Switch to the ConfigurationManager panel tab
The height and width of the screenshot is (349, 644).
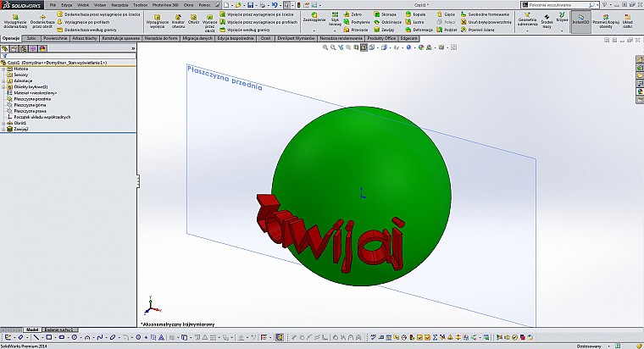tap(24, 48)
